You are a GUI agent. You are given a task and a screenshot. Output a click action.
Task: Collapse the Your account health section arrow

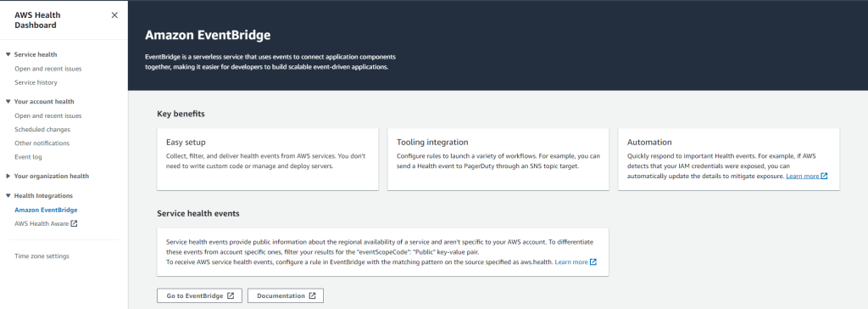(8, 102)
